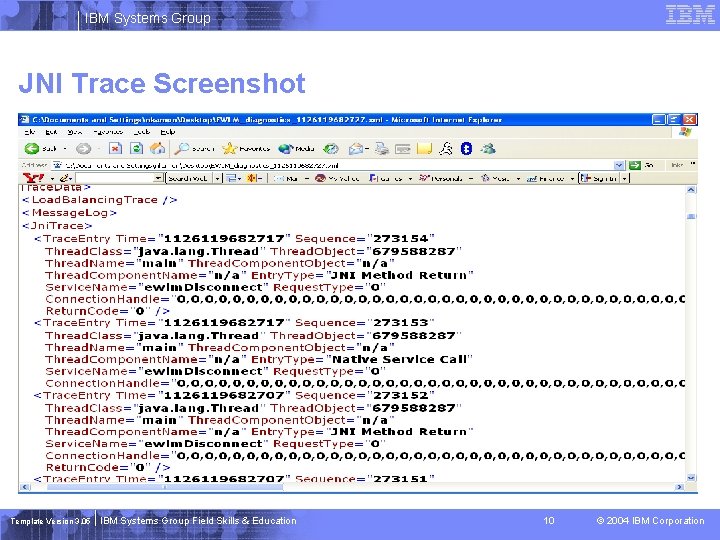Viewport: 720px width, 540px height.
Task: Open the yellow Discuss note icon
Action: point(424,148)
